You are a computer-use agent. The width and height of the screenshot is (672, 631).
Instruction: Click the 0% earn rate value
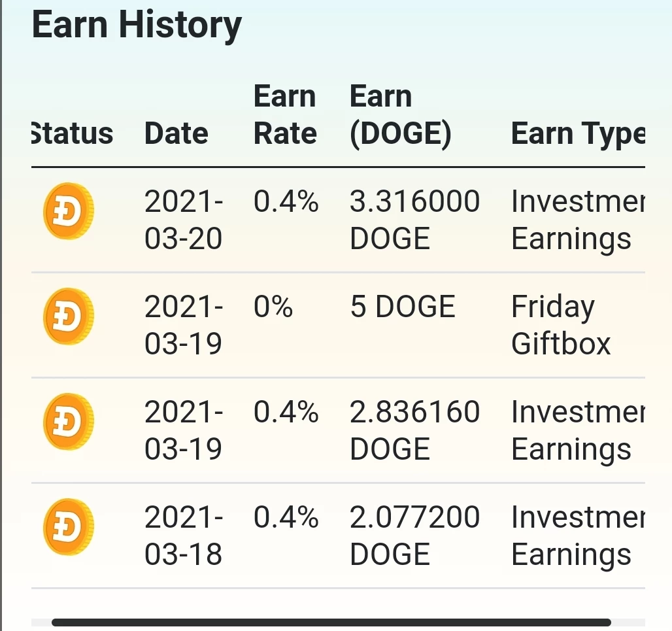coord(273,307)
